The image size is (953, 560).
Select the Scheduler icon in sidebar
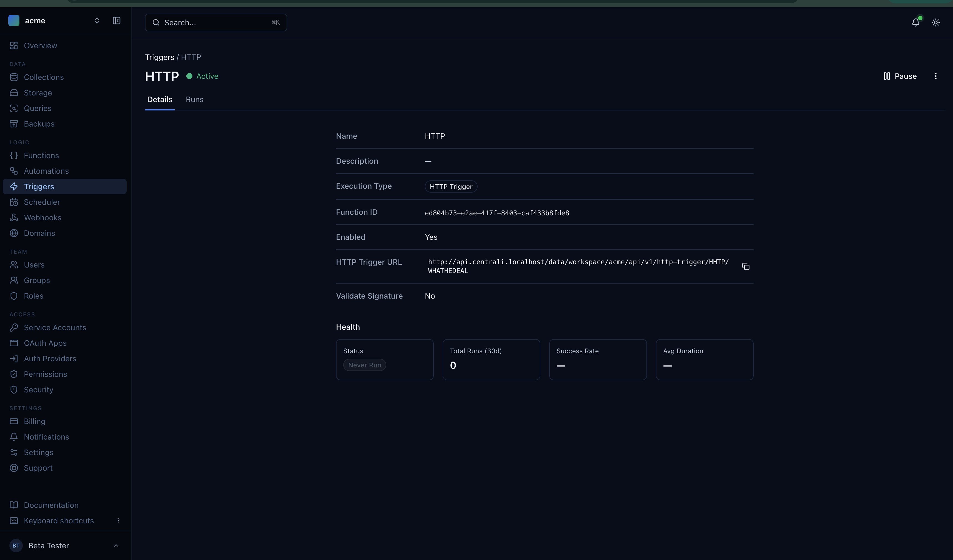(14, 202)
